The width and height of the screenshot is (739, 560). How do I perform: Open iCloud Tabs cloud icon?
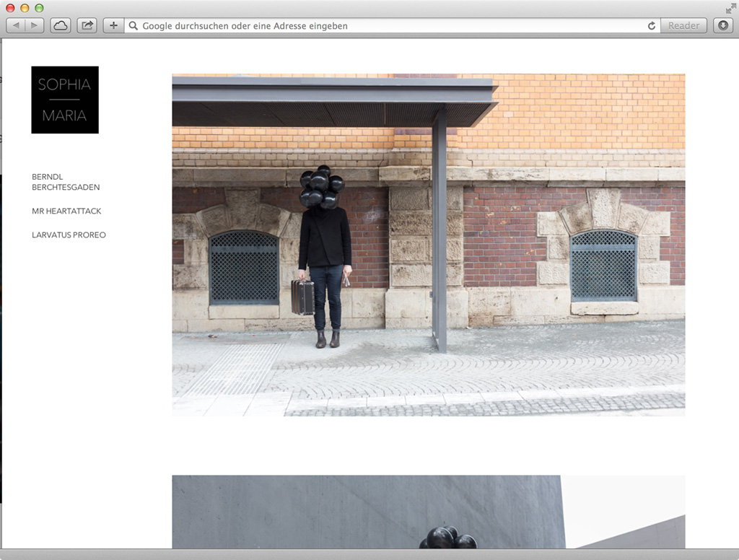[x=61, y=25]
